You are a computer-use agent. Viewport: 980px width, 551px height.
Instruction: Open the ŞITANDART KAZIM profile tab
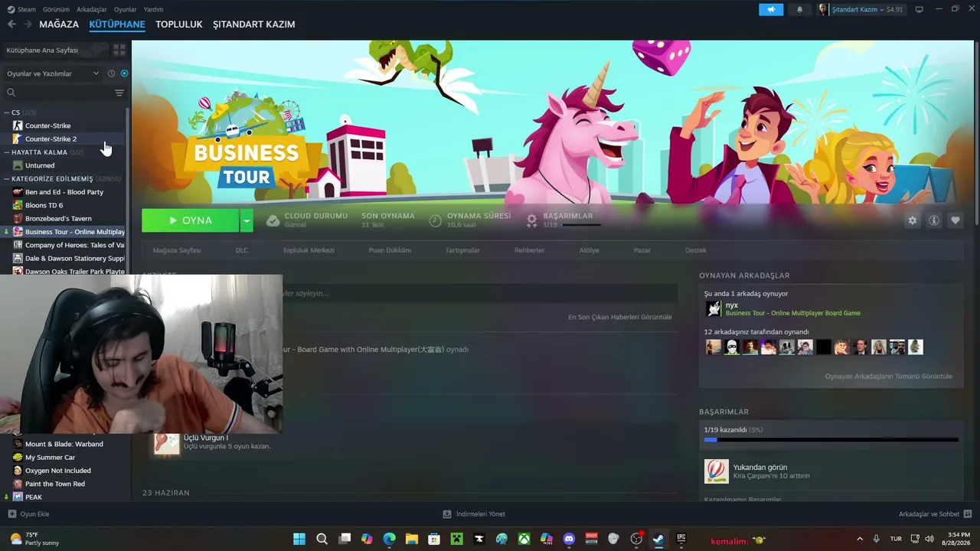253,24
